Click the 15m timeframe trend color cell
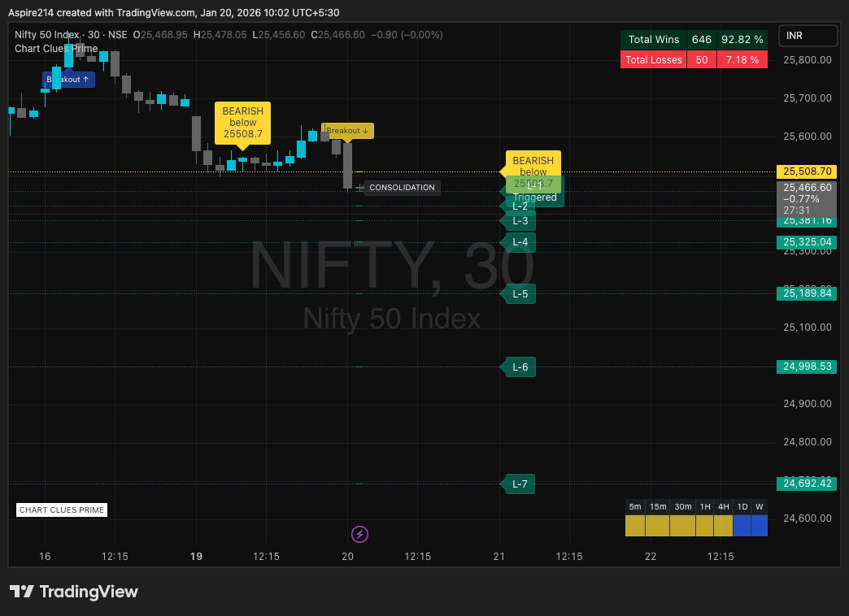The image size is (849, 616). coord(658,526)
